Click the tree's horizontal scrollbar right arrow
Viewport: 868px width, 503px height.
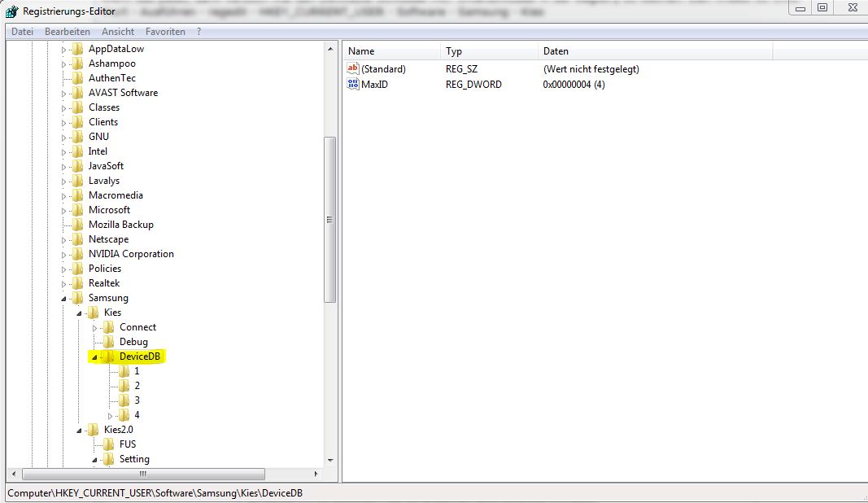[x=316, y=475]
